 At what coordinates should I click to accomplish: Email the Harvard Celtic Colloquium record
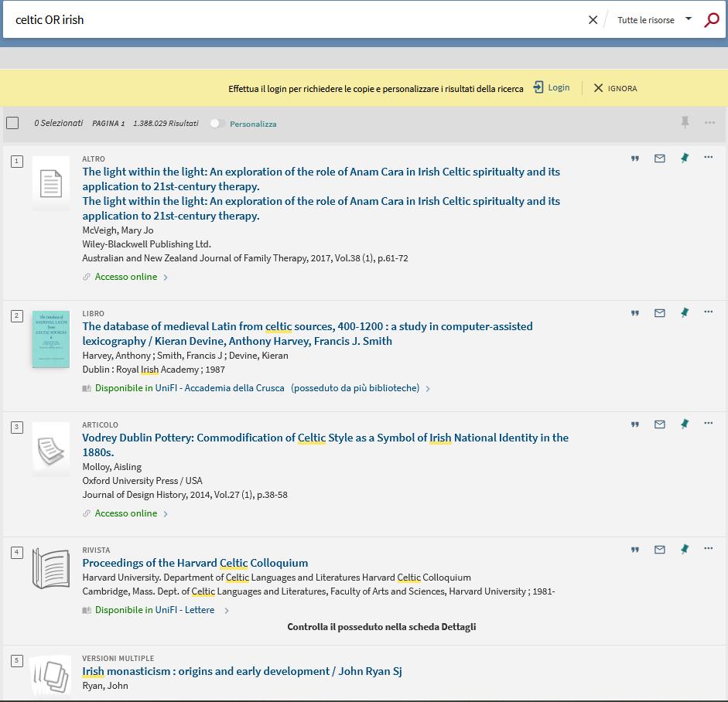[x=660, y=550]
